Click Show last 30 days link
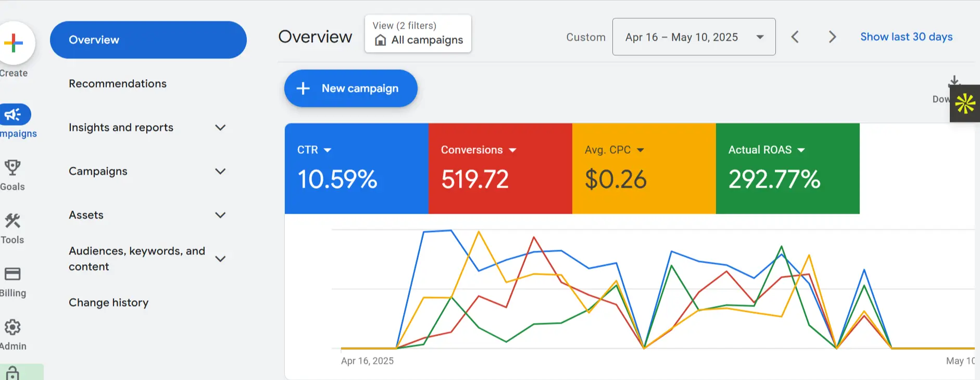The height and width of the screenshot is (380, 980). [906, 37]
